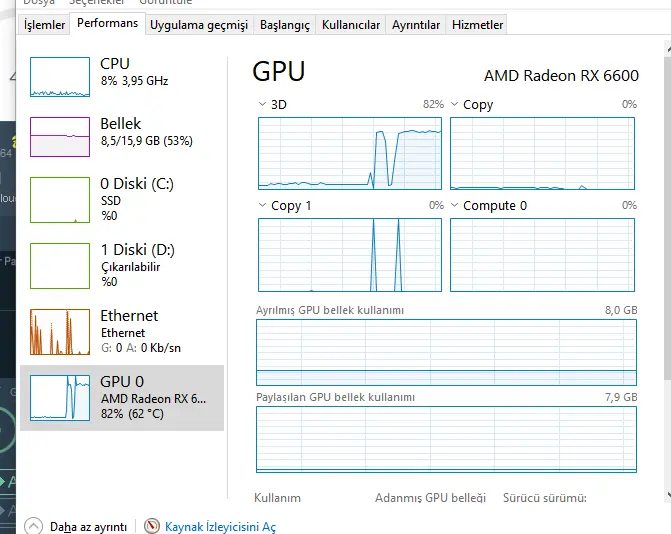The width and height of the screenshot is (671, 534).
Task: Open the 3D engine dropdown chevron
Action: click(x=262, y=104)
